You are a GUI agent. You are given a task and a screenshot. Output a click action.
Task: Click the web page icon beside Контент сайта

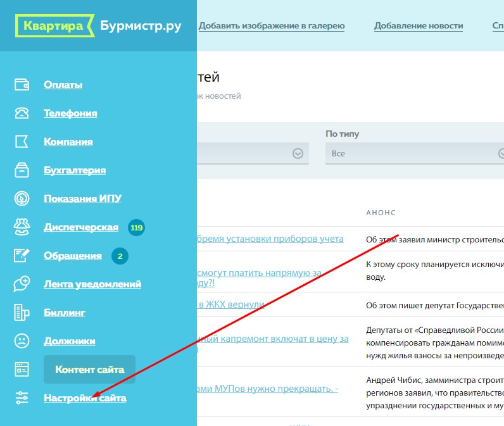[22, 370]
